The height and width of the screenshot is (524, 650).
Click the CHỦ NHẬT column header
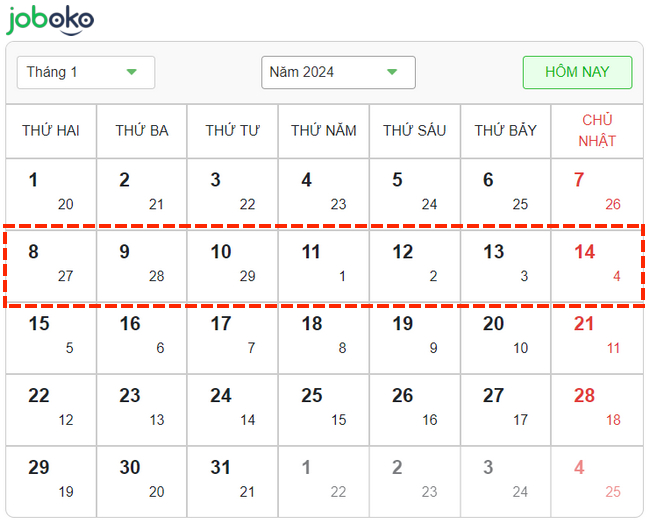point(597,131)
